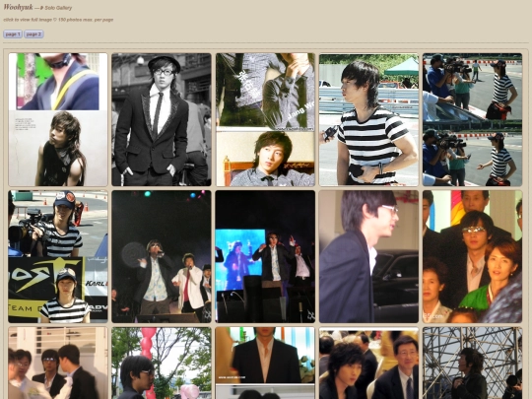Open magazine collage thumbnail with gray shirt and tie
Viewport: 532px width, 399px height.
pyautogui.click(x=265, y=119)
